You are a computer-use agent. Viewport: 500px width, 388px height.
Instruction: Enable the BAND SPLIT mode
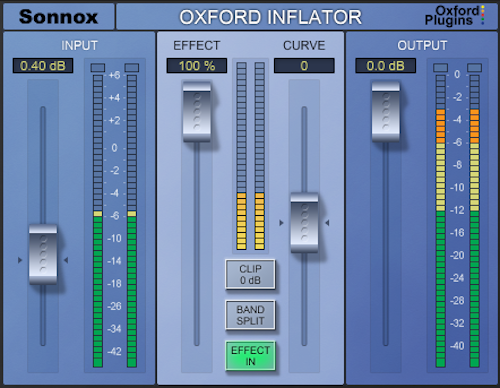[x=250, y=315]
